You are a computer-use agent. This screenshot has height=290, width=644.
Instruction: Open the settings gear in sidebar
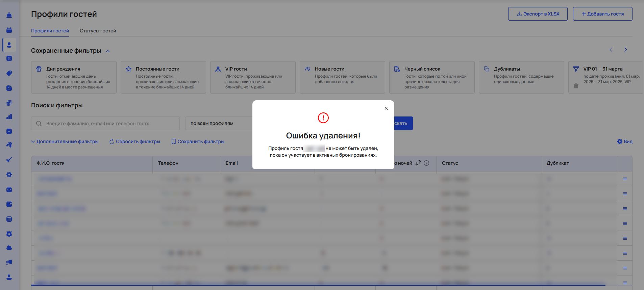9,175
